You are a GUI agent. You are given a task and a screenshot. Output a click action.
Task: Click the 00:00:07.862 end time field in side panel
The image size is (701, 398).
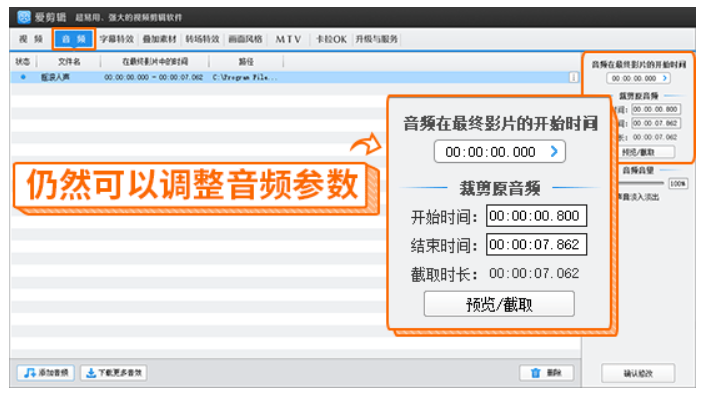tap(656, 123)
